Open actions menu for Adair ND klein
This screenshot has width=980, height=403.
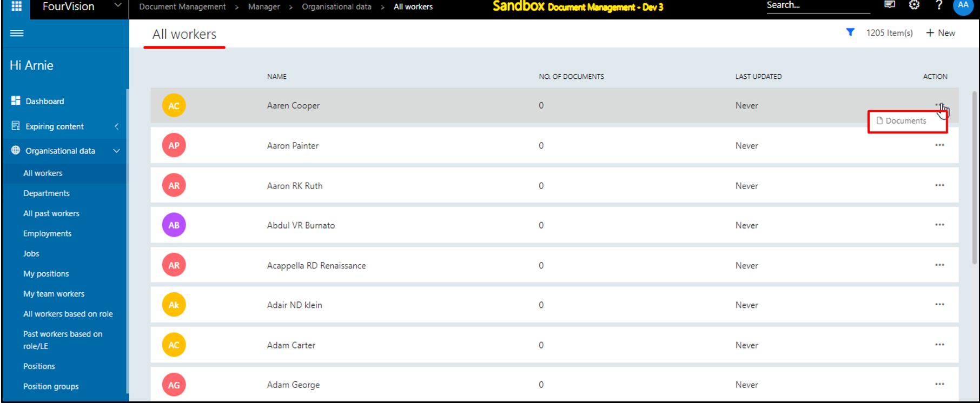939,304
